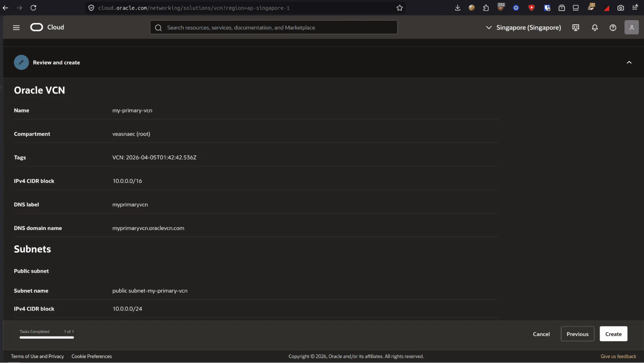Collapse the Review and create section
The image size is (644, 363).
(629, 63)
